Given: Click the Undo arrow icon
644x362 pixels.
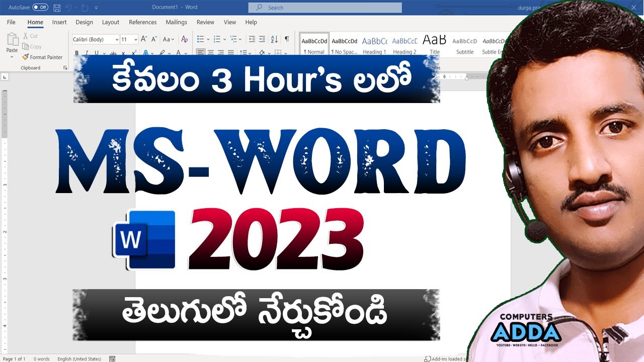Looking at the screenshot, I should click(x=69, y=8).
